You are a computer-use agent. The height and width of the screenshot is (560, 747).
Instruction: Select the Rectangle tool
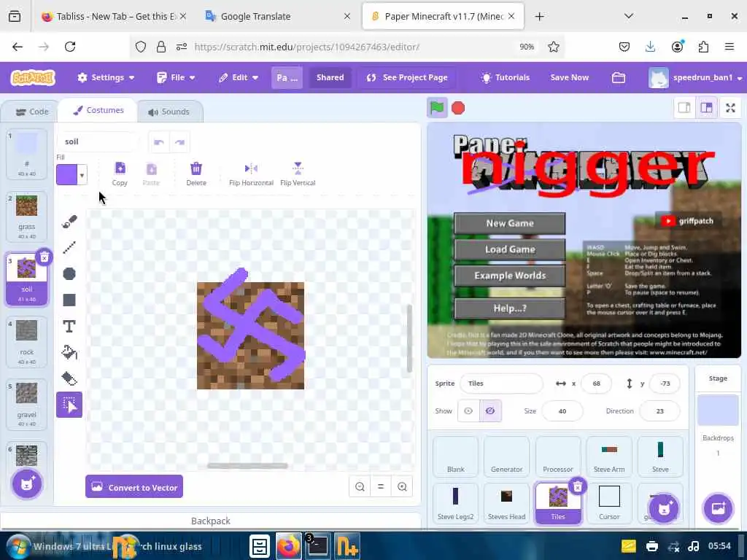[69, 300]
